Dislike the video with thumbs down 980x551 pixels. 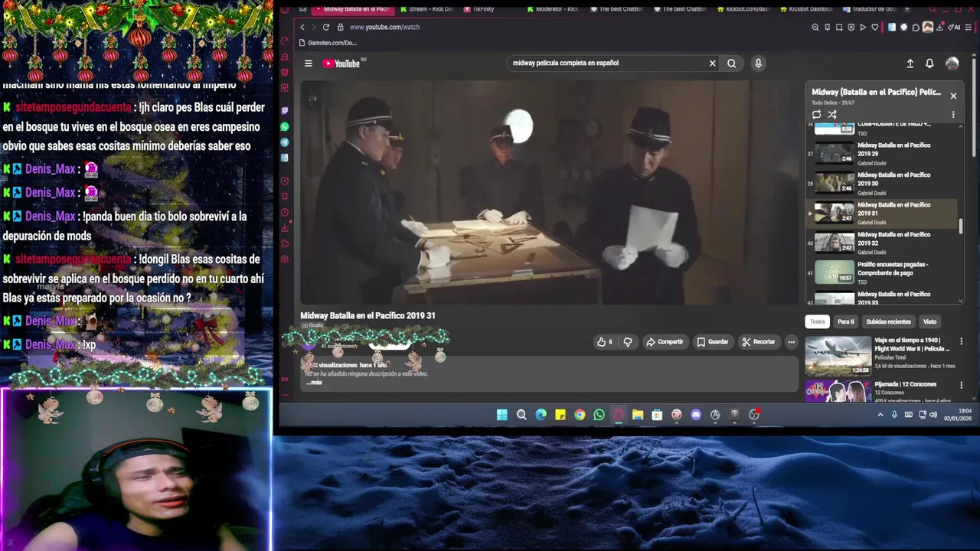tap(628, 342)
